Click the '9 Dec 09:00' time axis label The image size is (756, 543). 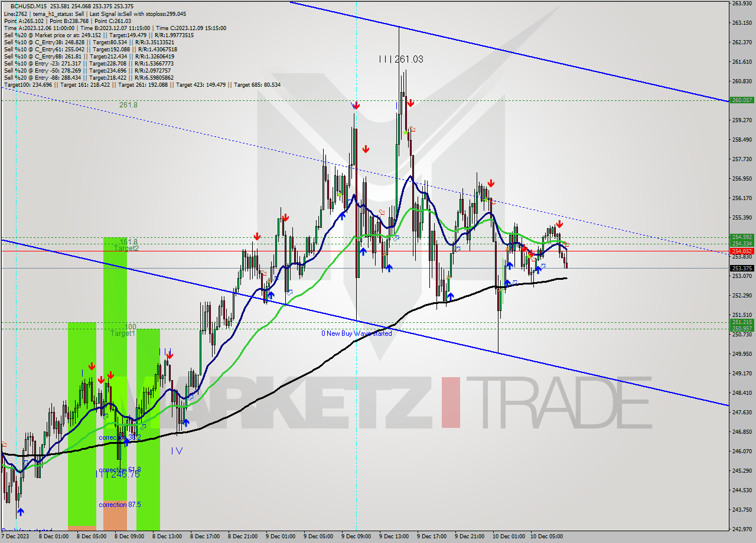[356, 537]
